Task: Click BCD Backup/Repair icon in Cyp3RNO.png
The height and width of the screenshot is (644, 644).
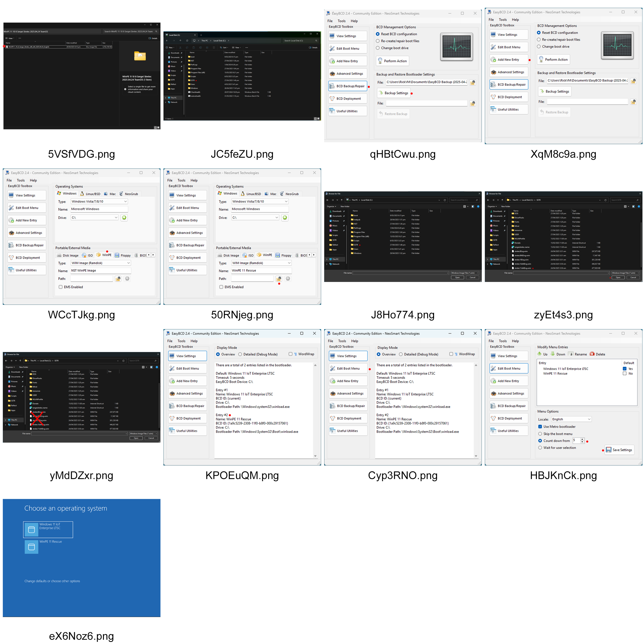Action: click(x=333, y=406)
